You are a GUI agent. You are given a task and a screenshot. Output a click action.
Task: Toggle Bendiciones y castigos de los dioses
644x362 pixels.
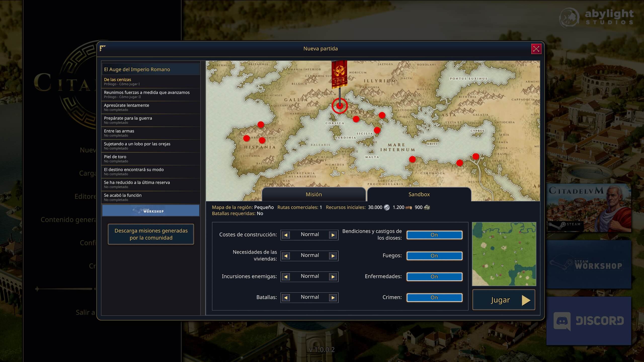[434, 235]
